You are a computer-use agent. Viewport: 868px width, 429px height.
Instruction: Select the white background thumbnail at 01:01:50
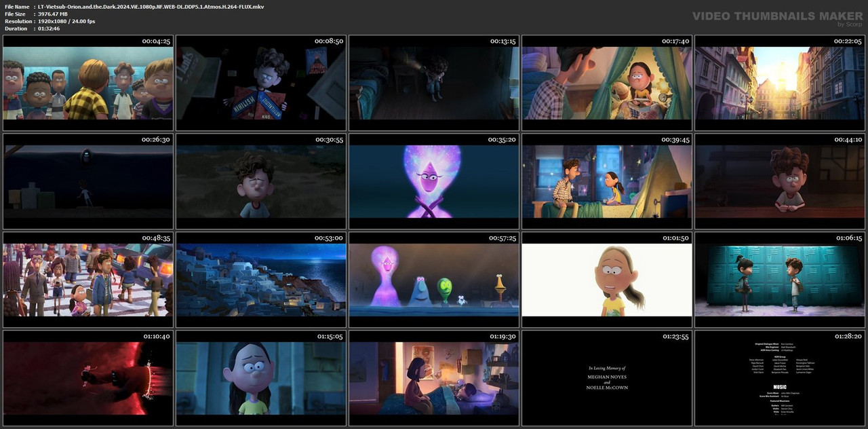click(x=607, y=280)
